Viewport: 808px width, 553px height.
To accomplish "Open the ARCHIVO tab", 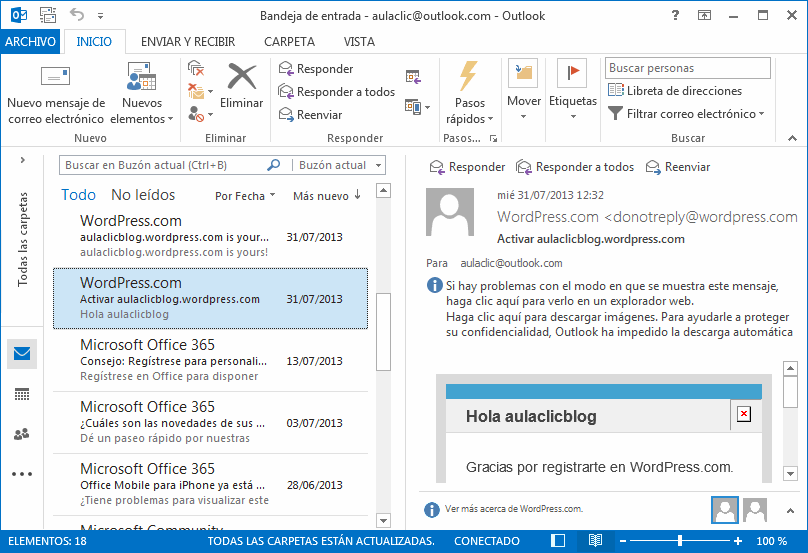I will pyautogui.click(x=30, y=42).
